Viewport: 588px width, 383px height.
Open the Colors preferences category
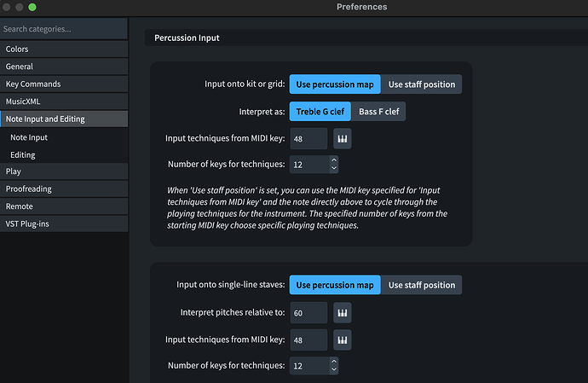(x=18, y=49)
